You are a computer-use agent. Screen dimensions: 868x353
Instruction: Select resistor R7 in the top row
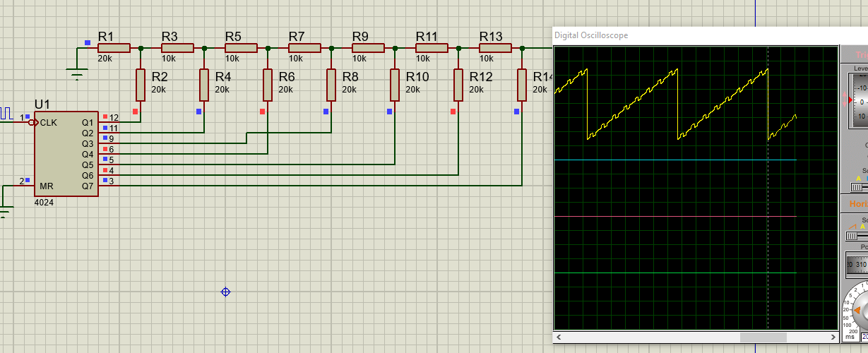coord(304,48)
